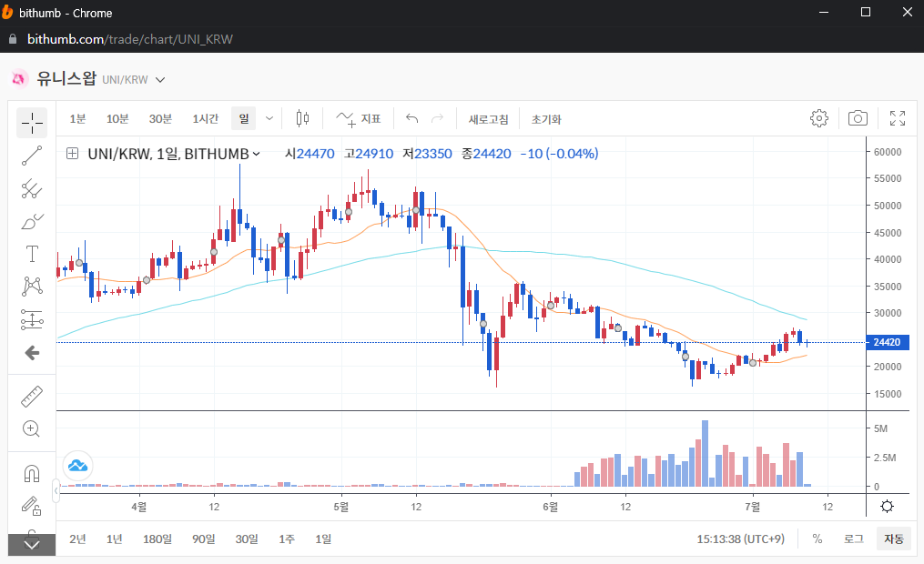
Task: Open the candlestick chart style selector
Action: 302,119
